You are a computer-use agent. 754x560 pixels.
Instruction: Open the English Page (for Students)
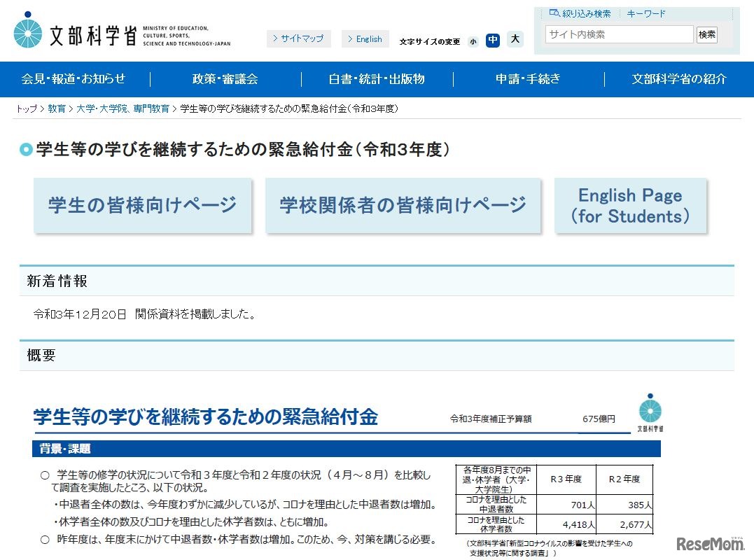click(x=630, y=205)
